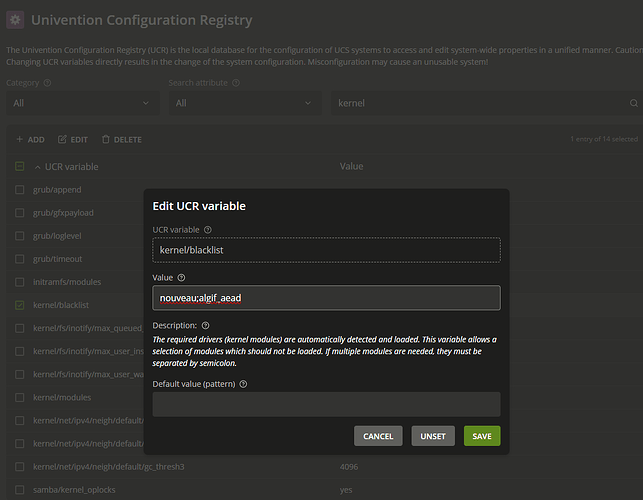This screenshot has height=500, width=643.
Task: Check the grub/timeout row checkbox
Action: (19, 259)
